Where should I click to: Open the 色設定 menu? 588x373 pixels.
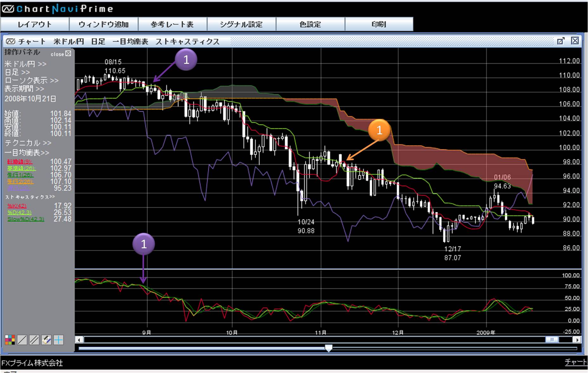(310, 24)
